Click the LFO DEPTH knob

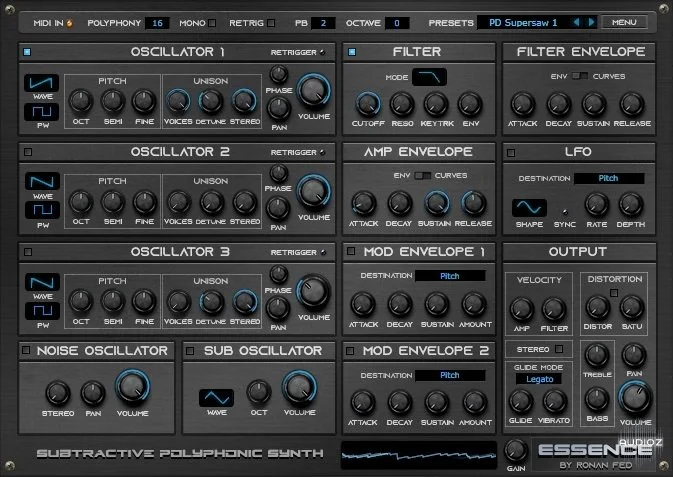[x=630, y=205]
